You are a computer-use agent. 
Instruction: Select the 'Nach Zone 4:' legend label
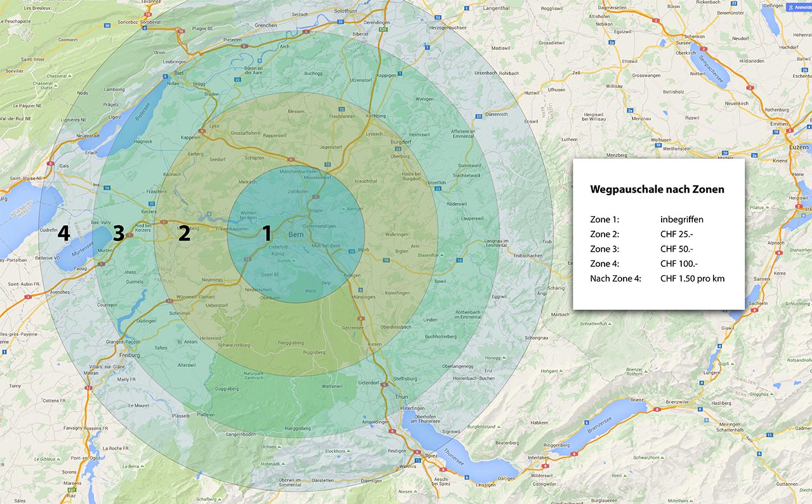click(615, 278)
